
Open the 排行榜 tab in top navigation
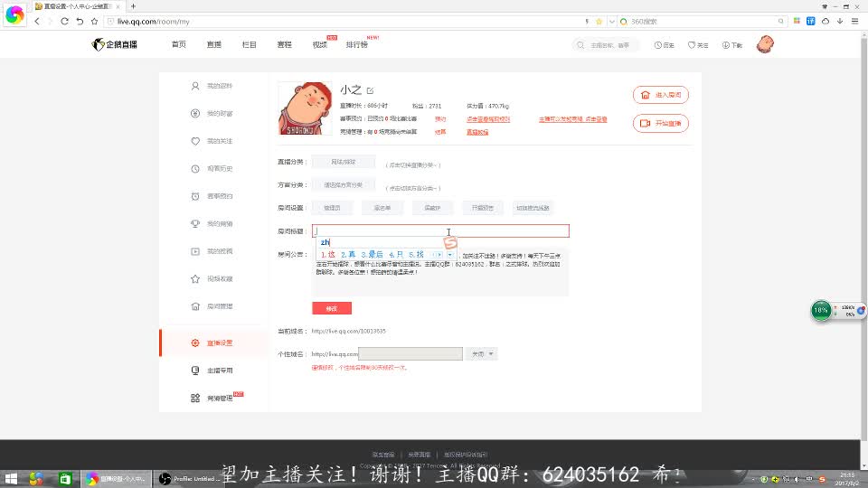pos(356,44)
